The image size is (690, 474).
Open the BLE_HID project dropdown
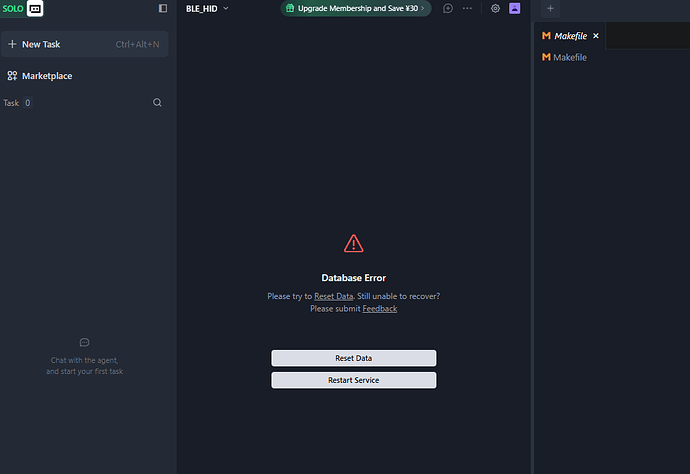click(207, 8)
